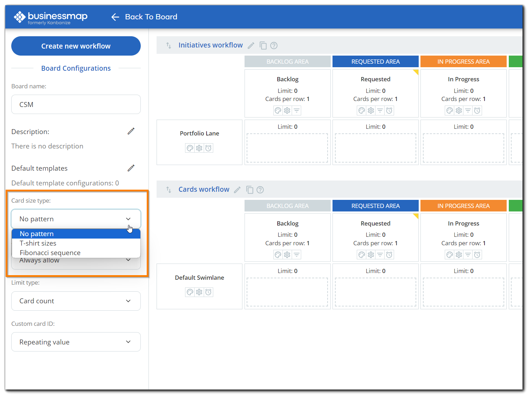This screenshot has height=399, width=532.
Task: Click the timer icon under the Requested column
Action: (x=389, y=110)
